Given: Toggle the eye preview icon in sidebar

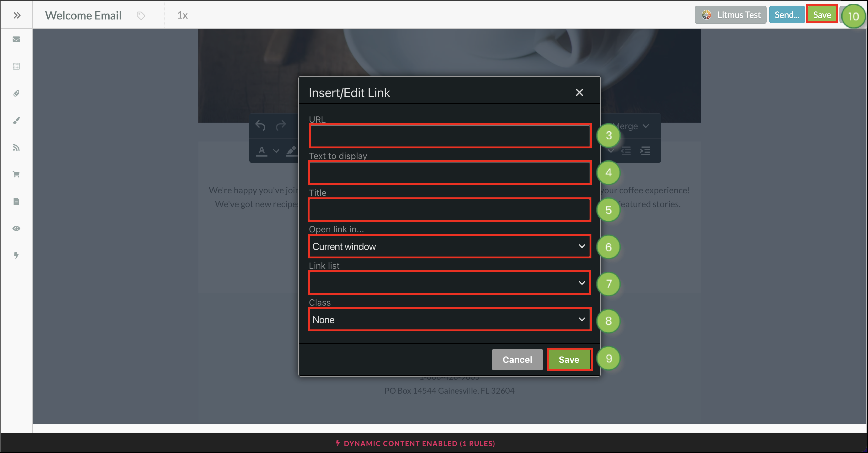Looking at the screenshot, I should tap(16, 228).
